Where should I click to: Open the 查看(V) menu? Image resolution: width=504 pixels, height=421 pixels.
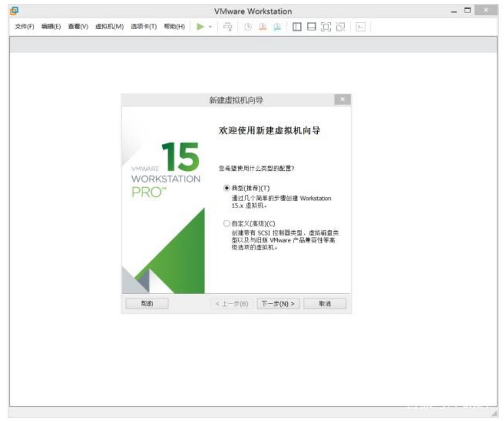pos(78,26)
